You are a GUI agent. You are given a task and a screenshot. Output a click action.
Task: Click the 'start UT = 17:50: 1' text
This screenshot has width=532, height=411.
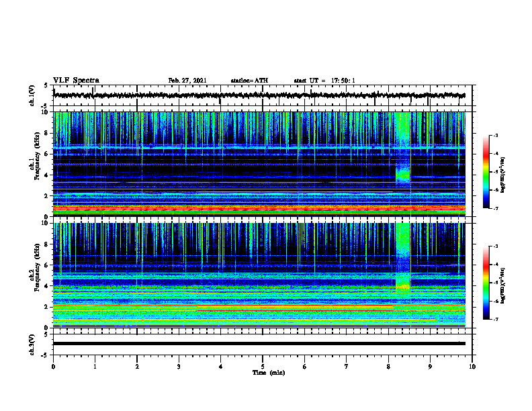[x=324, y=81]
